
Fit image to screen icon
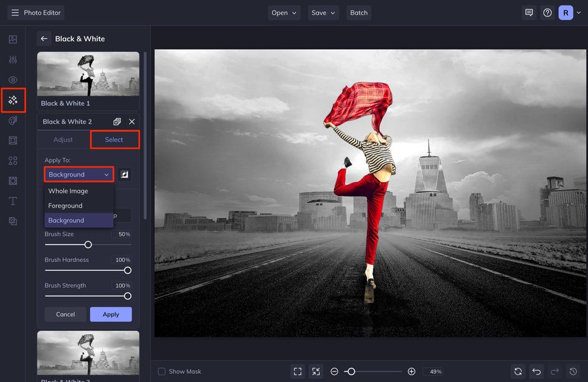pyautogui.click(x=298, y=371)
